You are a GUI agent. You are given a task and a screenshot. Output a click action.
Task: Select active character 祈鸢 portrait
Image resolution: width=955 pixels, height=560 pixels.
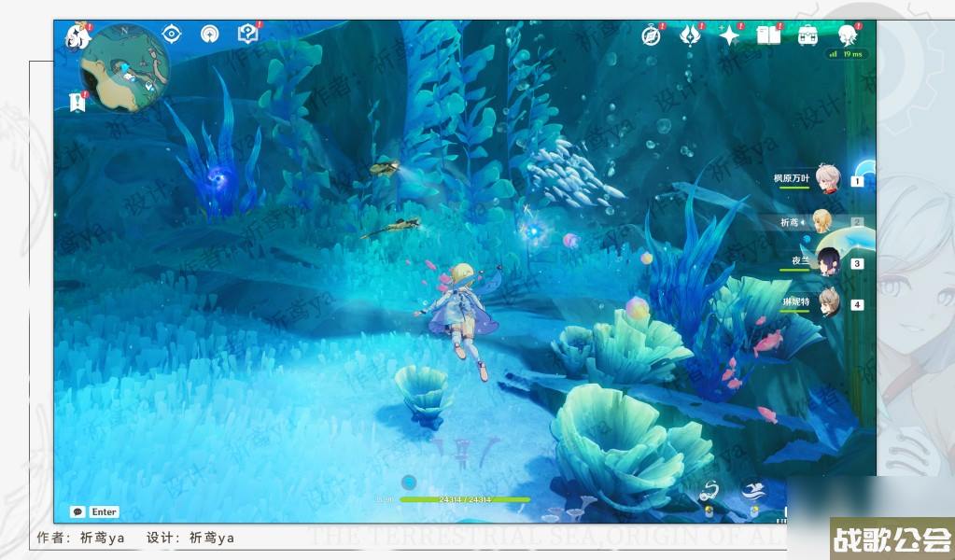822,221
